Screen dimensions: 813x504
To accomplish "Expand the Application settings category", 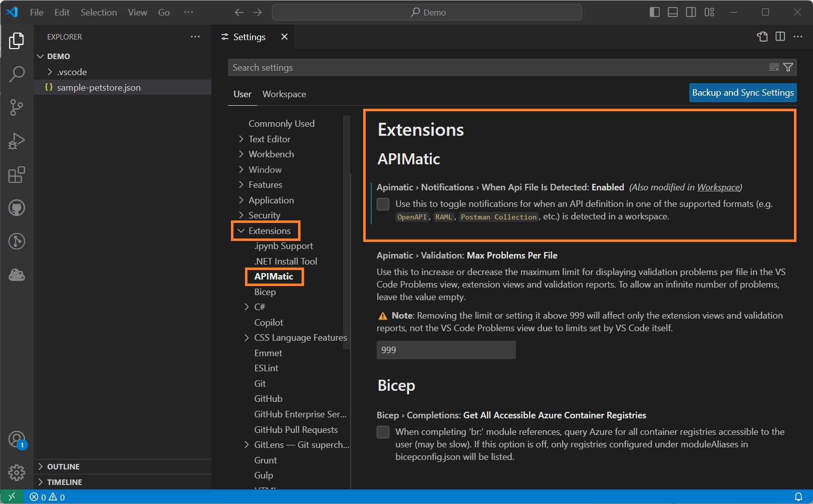I will 241,200.
